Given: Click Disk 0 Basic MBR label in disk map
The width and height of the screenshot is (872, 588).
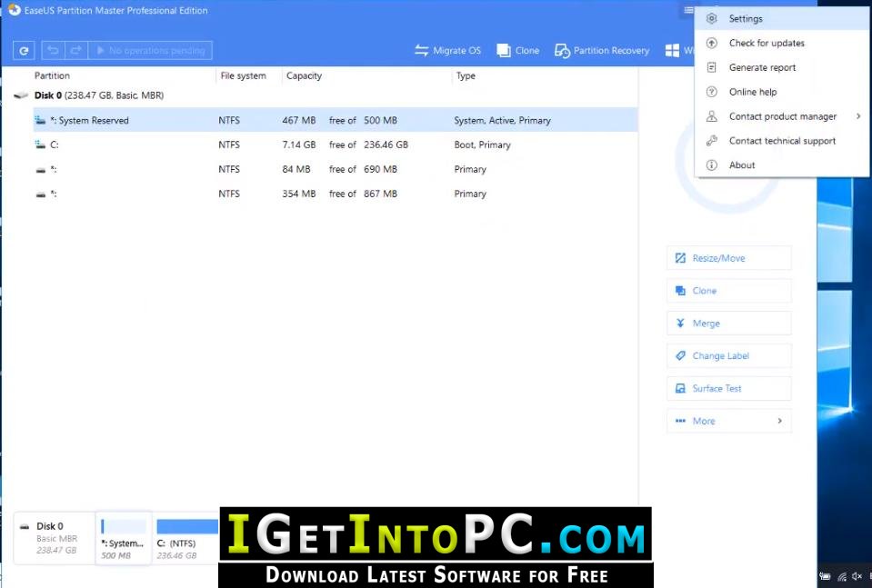Looking at the screenshot, I should (55, 538).
